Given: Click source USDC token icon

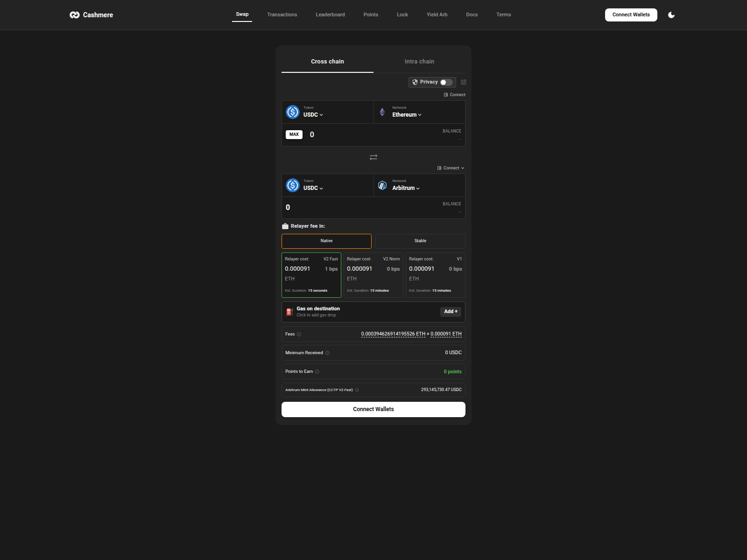Looking at the screenshot, I should point(293,112).
